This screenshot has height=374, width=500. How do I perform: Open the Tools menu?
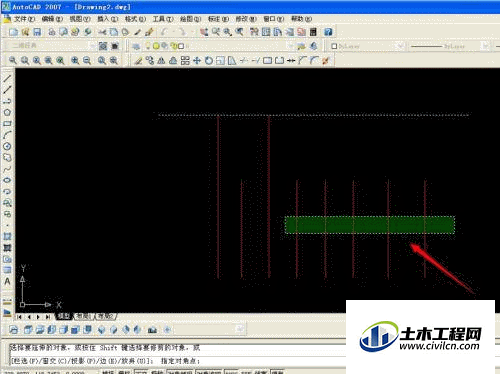click(x=163, y=19)
